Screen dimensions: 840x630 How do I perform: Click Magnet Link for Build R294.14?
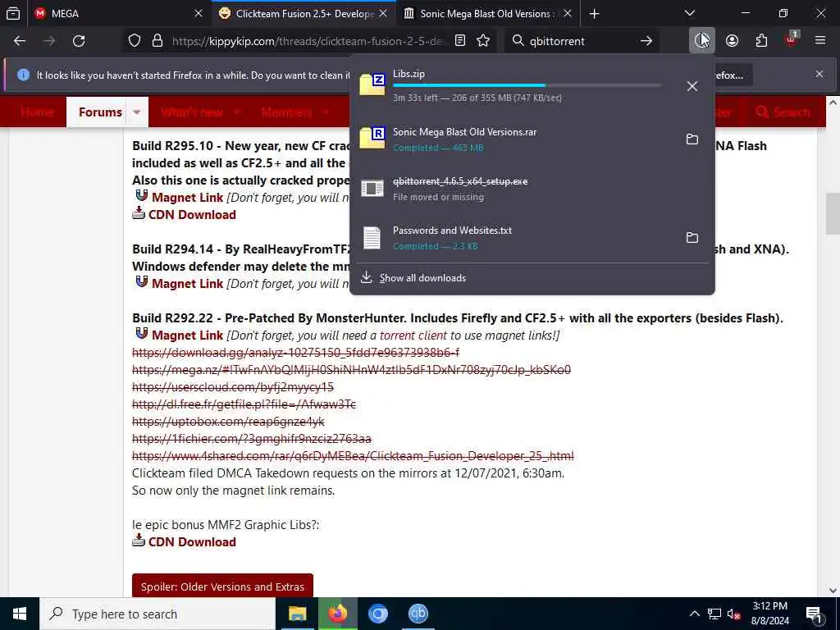[x=187, y=283]
